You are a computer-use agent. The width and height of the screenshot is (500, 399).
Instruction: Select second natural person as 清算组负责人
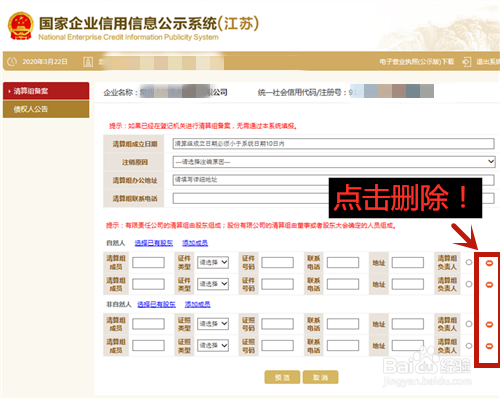click(469, 284)
